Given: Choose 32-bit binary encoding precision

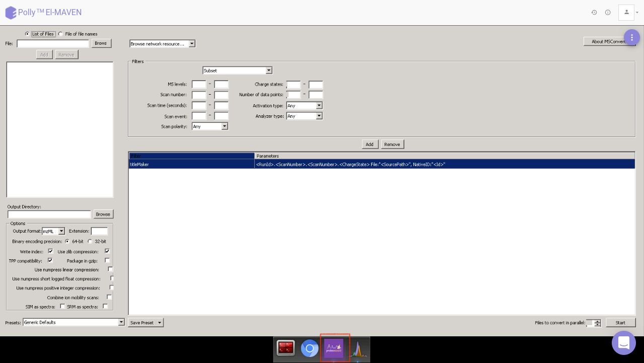Looking at the screenshot, I should [90, 241].
